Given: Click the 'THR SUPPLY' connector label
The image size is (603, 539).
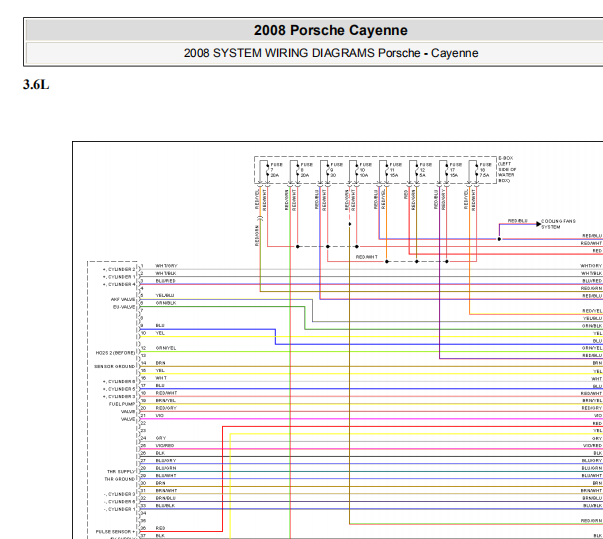Looking at the screenshot, I should (x=122, y=471).
